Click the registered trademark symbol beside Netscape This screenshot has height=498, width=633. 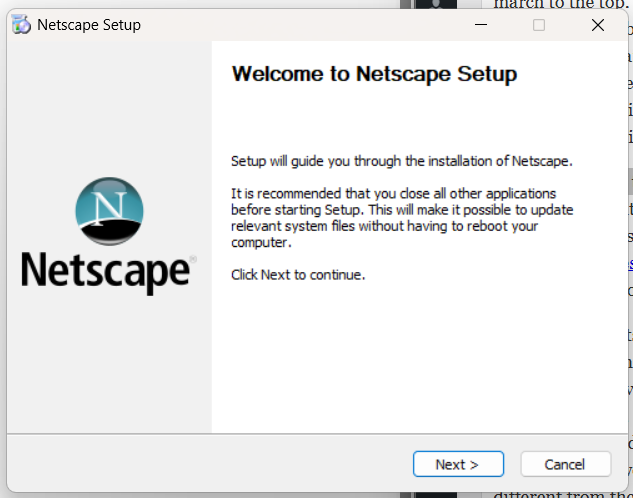tap(193, 258)
